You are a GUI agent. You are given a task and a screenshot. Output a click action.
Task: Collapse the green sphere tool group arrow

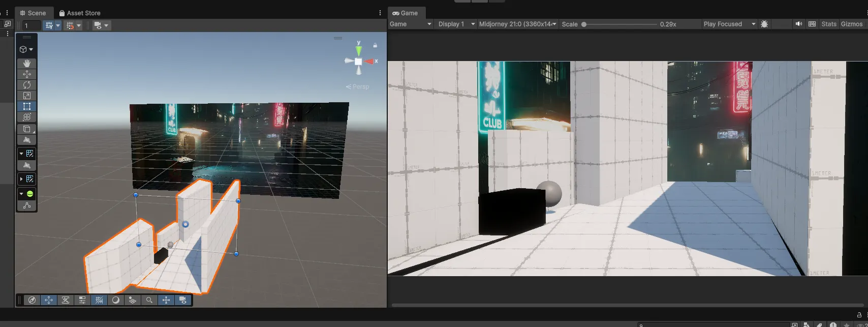tap(21, 194)
